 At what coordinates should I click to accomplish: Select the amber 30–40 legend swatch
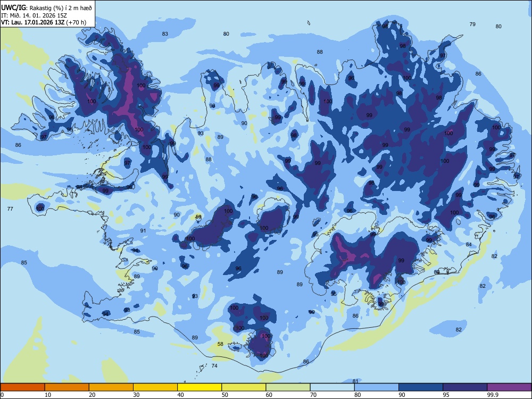(155, 387)
